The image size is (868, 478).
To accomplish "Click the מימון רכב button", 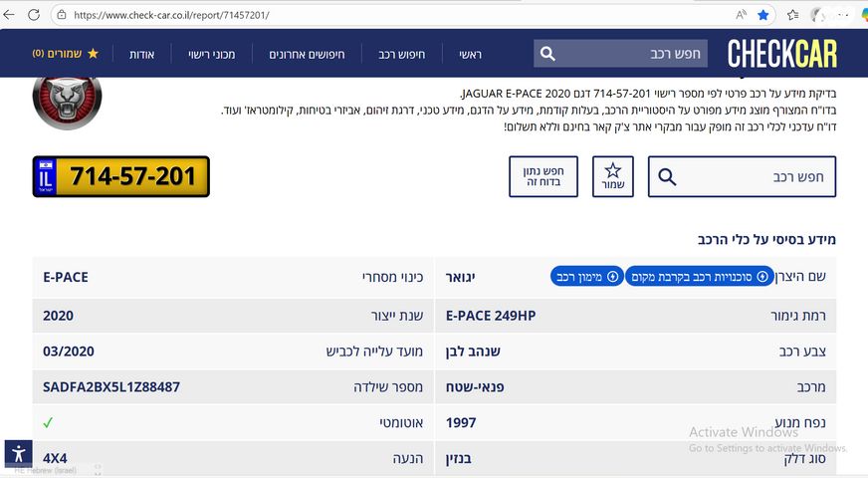I will [x=586, y=277].
